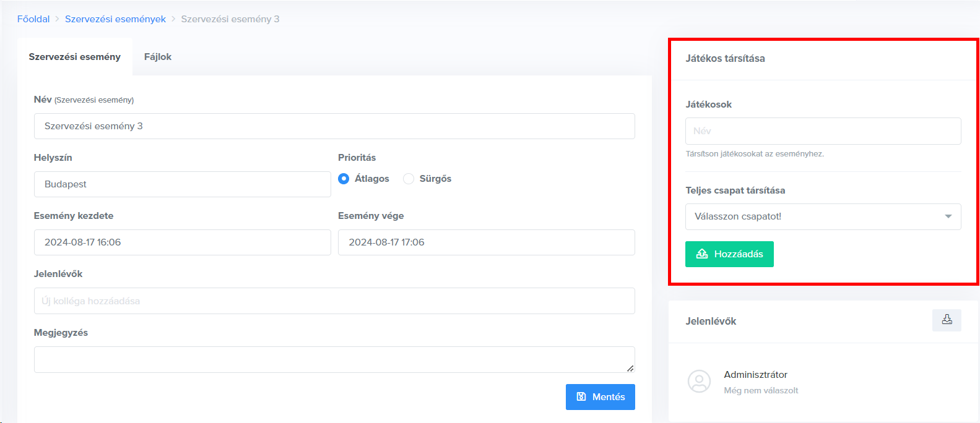
Task: Click the team dropdown arrow
Action: click(x=948, y=216)
